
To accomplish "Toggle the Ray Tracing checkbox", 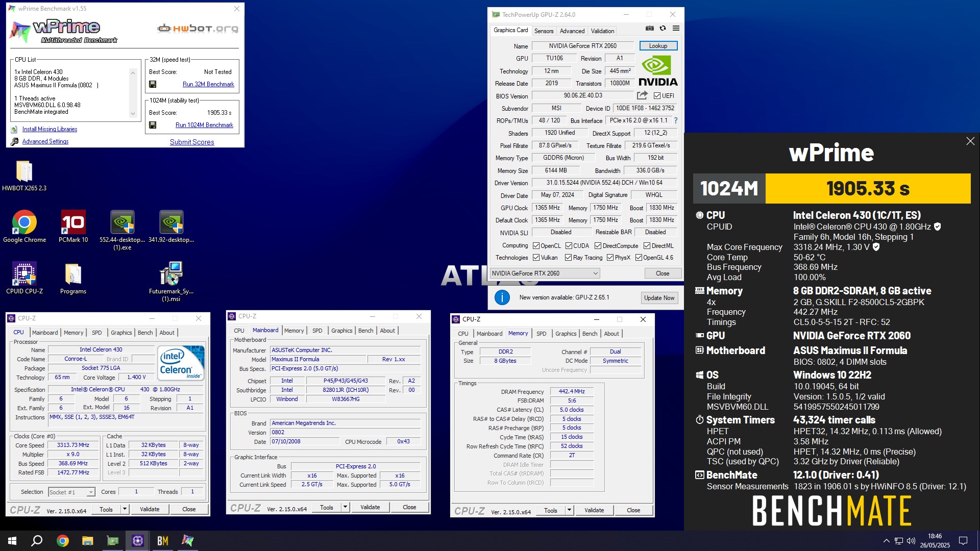I will [x=569, y=258].
